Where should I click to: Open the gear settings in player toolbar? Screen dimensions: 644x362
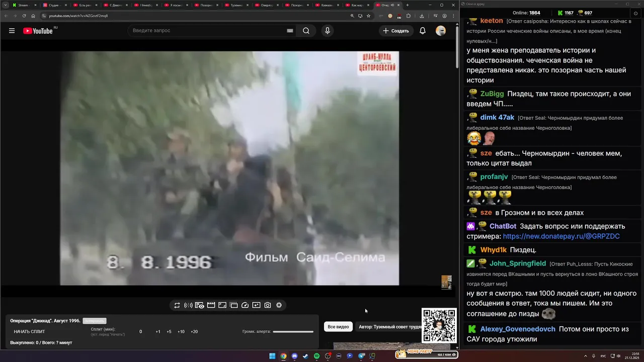[279, 305]
